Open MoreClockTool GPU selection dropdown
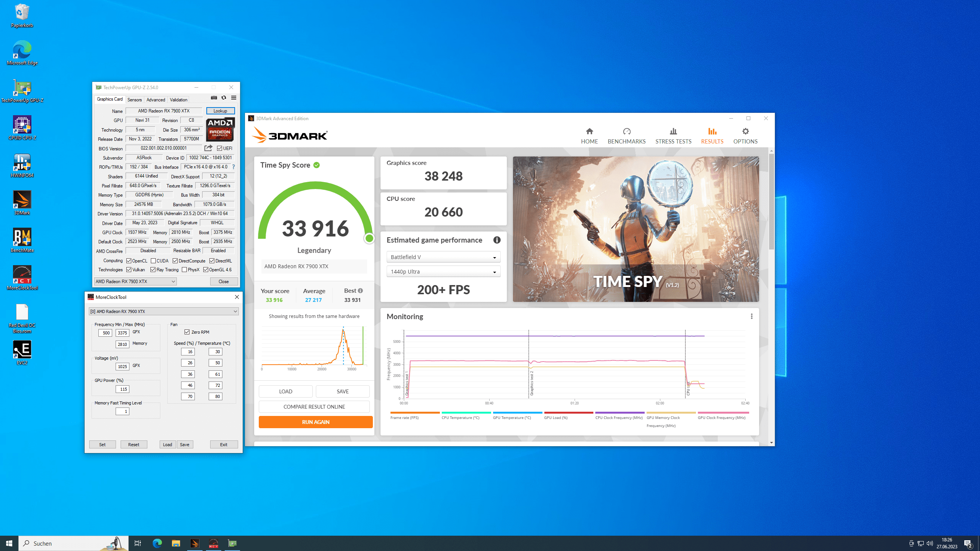The image size is (980, 551). (163, 311)
